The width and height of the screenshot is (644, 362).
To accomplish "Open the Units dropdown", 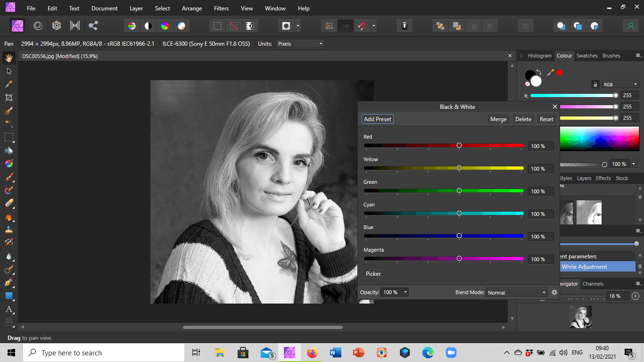I will [300, 43].
